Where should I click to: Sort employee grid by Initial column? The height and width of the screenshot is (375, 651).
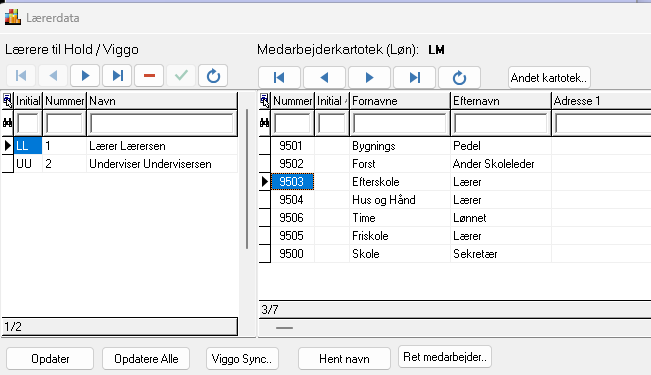332,101
